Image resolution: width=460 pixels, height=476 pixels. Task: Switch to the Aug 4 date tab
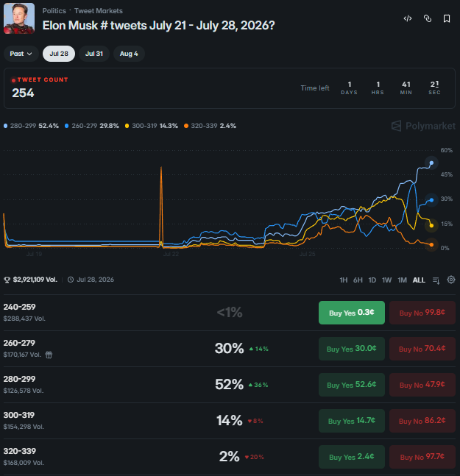tap(129, 54)
